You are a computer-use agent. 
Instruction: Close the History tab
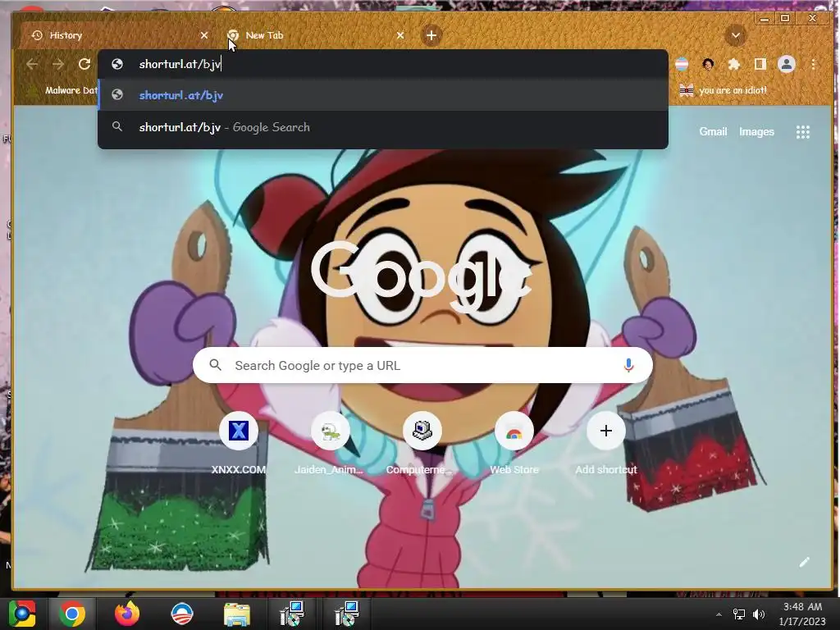tap(204, 35)
